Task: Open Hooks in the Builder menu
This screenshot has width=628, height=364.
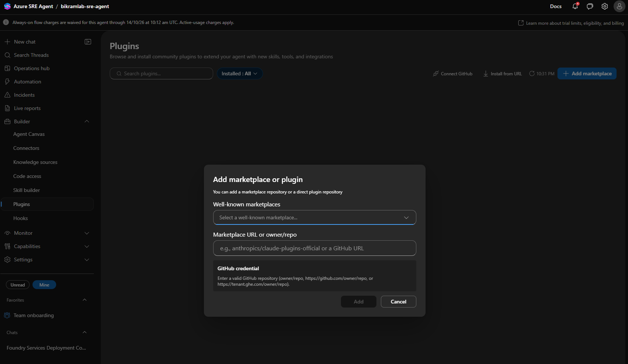Action: pyautogui.click(x=21, y=218)
